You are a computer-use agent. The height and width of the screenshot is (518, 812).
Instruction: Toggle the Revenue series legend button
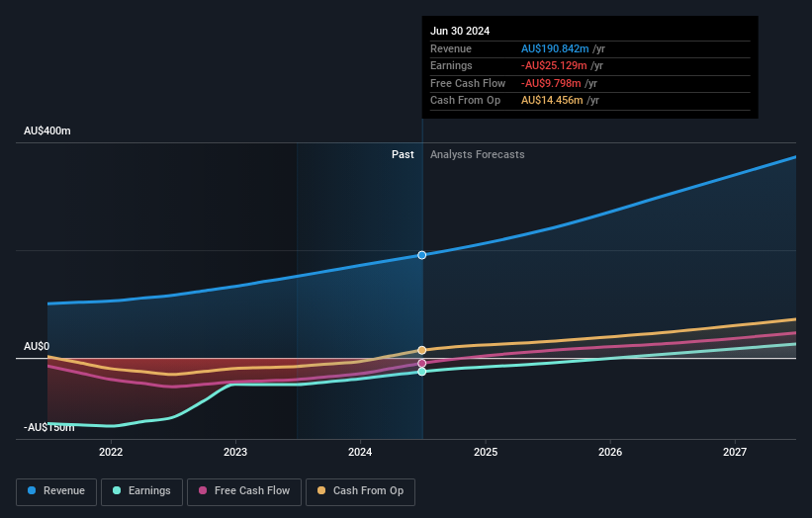coord(56,491)
